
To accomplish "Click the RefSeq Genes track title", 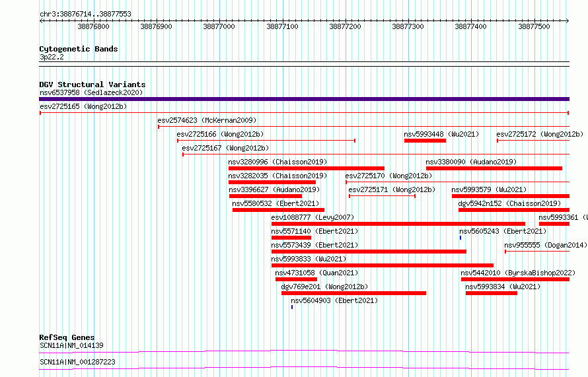I will [x=67, y=337].
